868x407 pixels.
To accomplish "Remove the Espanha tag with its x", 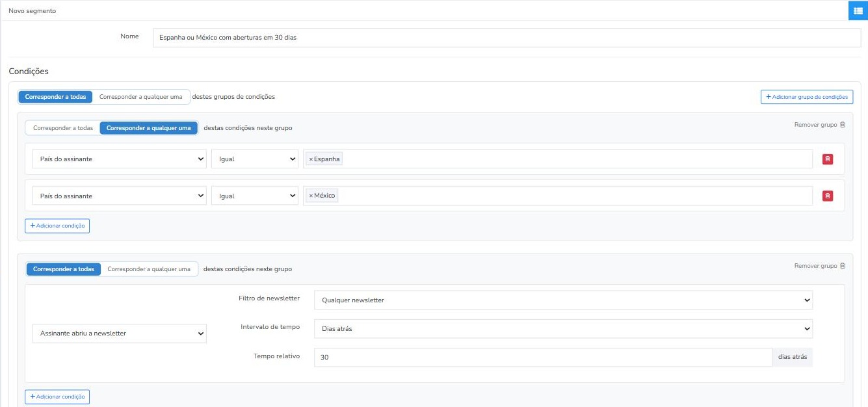I will coord(311,159).
